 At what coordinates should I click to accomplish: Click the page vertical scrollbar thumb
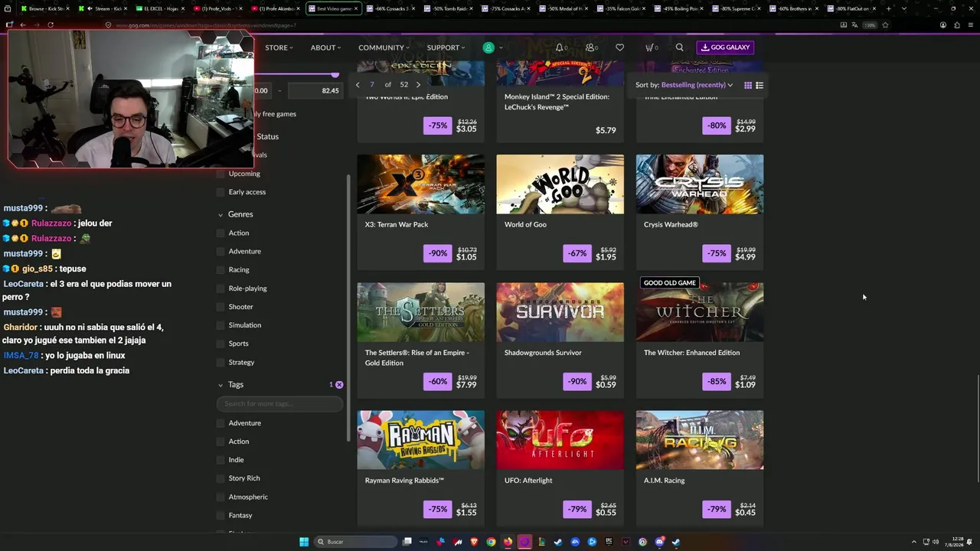978,429
